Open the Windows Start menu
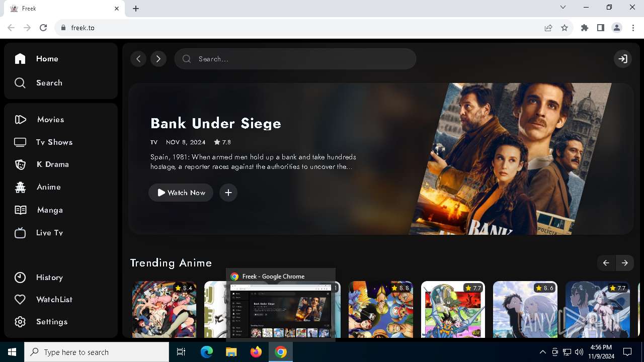Image resolution: width=644 pixels, height=362 pixels. tap(12, 352)
